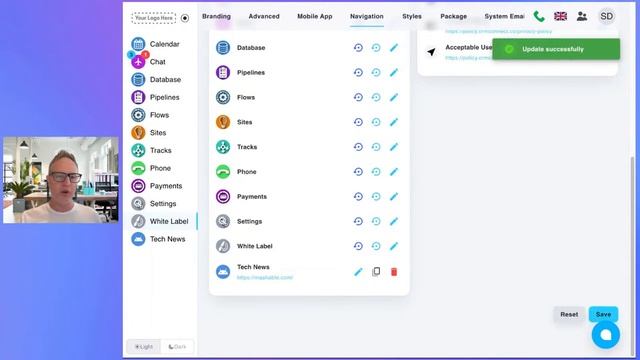Click the pencil edit icon for Database row
640x360 pixels.
pos(393,48)
